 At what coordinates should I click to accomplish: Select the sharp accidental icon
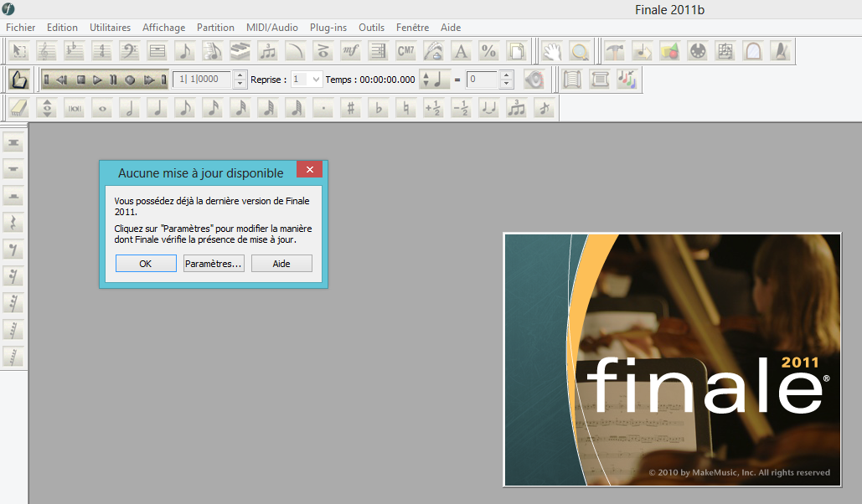(x=351, y=108)
